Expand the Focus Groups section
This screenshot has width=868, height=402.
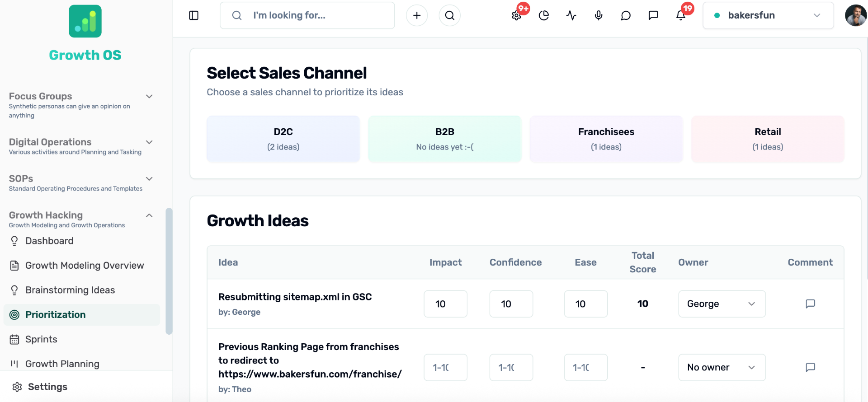pos(81,105)
